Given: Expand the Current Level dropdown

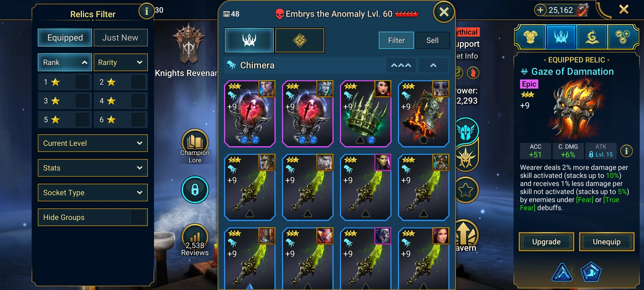Looking at the screenshot, I should tap(93, 143).
